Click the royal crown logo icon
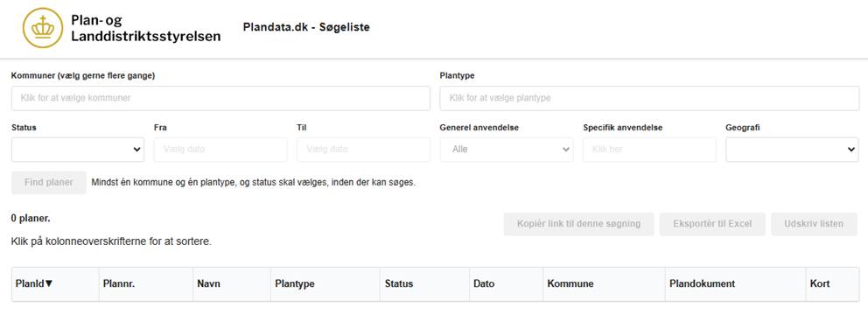The height and width of the screenshot is (315, 868). 43,28
